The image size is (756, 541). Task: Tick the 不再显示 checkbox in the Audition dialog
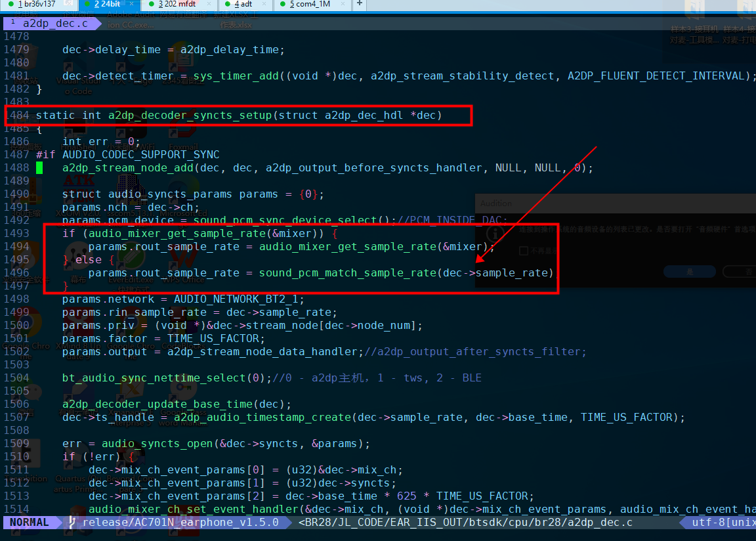(x=524, y=251)
